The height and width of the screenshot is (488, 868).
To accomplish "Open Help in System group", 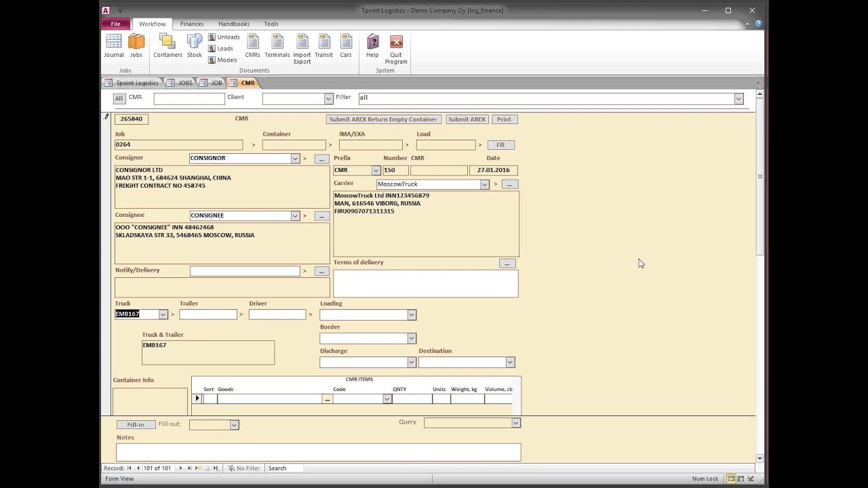I will (372, 45).
